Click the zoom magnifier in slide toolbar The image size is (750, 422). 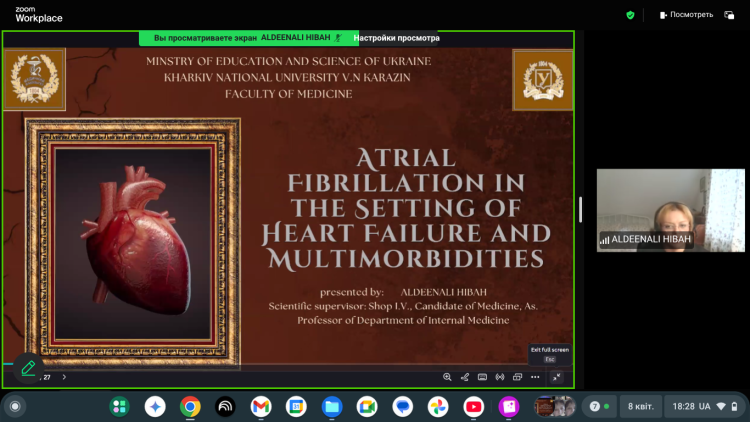coord(447,377)
